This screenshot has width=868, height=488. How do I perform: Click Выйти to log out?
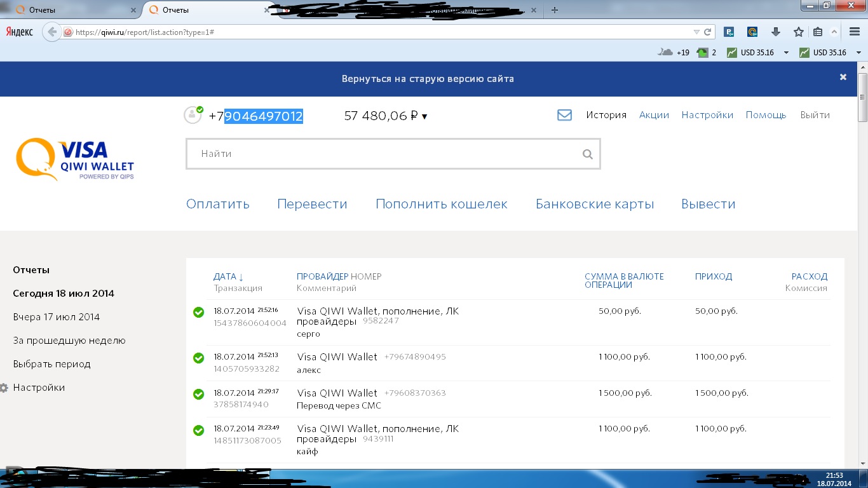click(x=815, y=115)
